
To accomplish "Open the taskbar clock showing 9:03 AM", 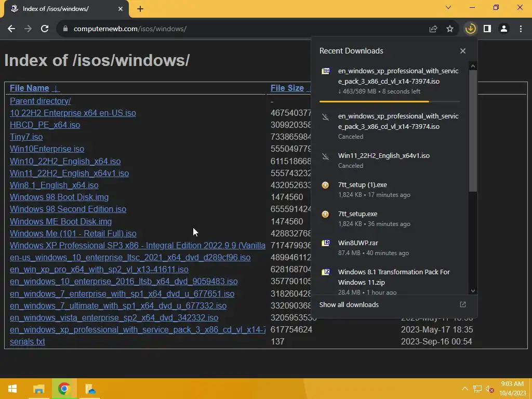I will coord(512,389).
